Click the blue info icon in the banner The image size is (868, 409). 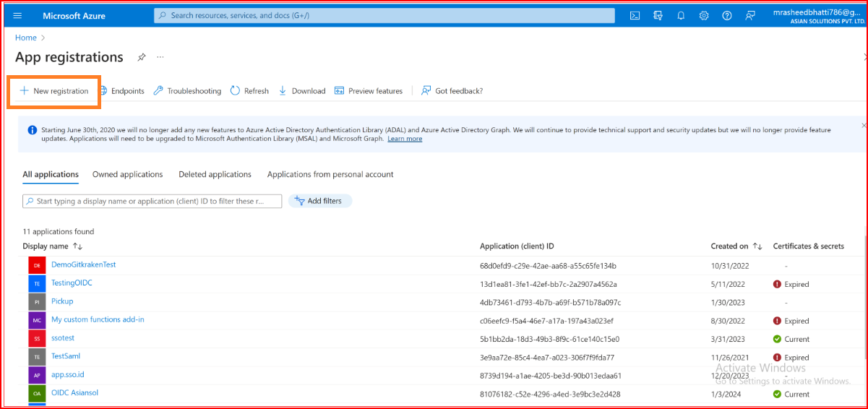click(32, 130)
